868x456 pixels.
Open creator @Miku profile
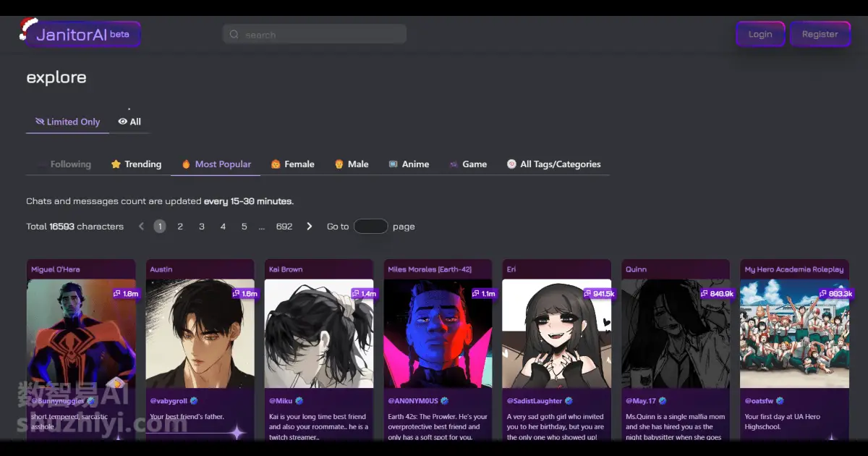[281, 401]
